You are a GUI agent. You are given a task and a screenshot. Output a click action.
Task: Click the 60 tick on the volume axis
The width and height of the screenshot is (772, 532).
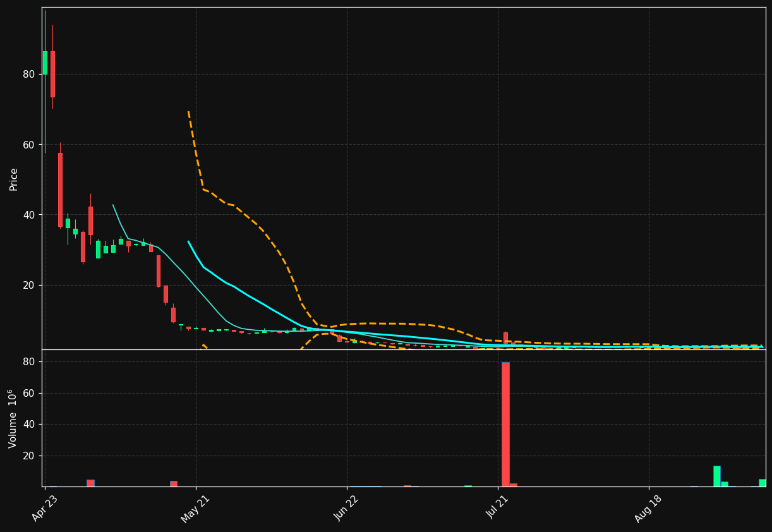[x=29, y=394]
